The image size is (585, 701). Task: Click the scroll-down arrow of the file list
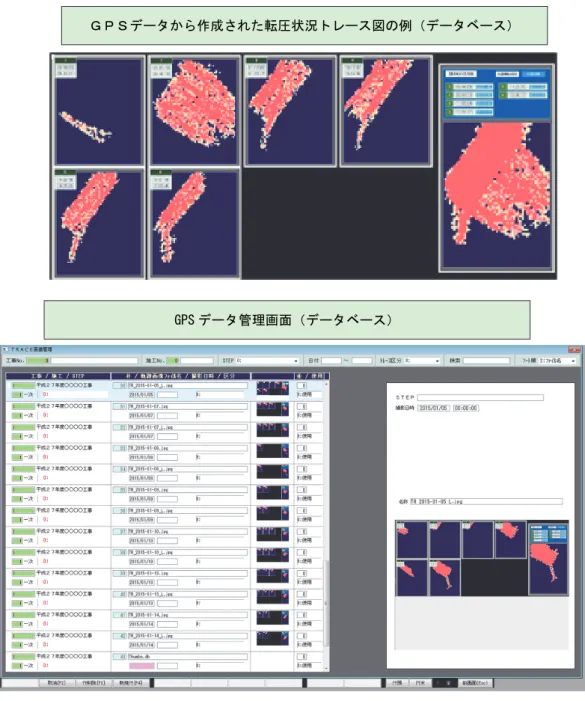tap(326, 668)
